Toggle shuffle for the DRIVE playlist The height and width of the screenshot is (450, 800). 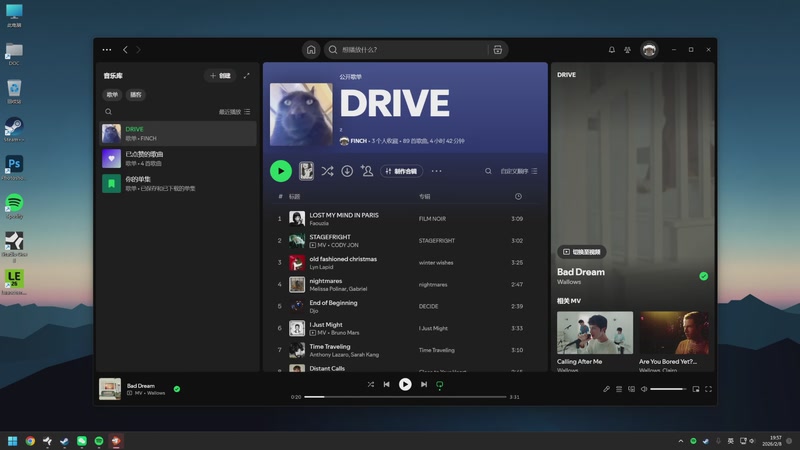pos(327,171)
